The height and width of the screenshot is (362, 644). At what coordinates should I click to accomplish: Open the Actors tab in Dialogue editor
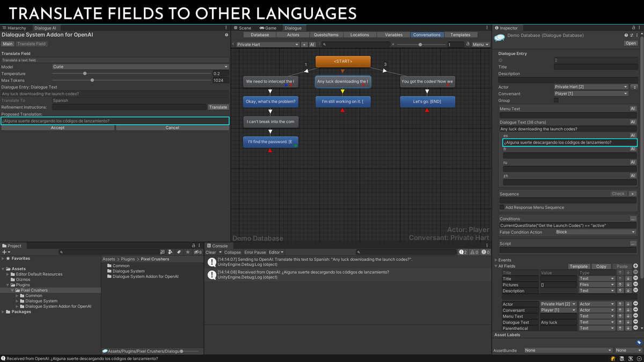click(293, 35)
